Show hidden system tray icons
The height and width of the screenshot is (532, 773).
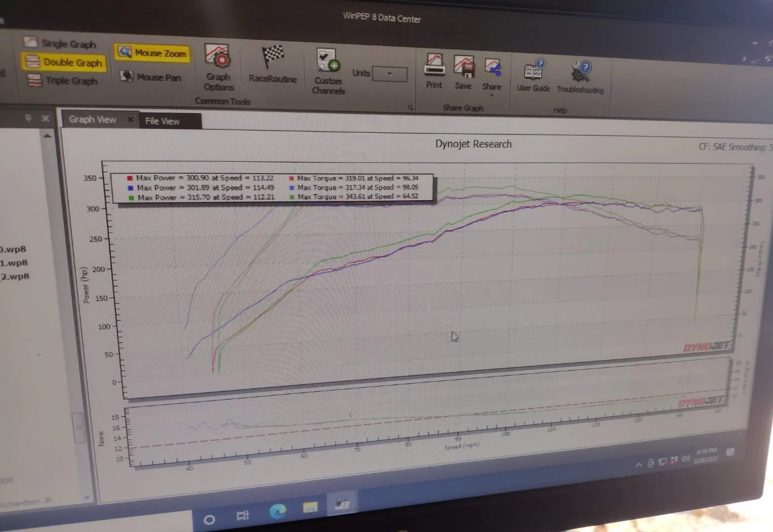click(x=639, y=465)
